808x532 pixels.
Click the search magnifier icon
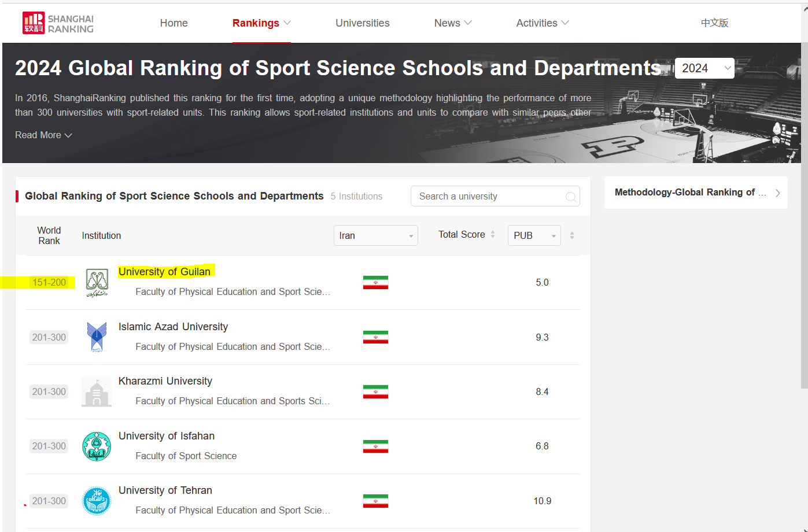570,197
